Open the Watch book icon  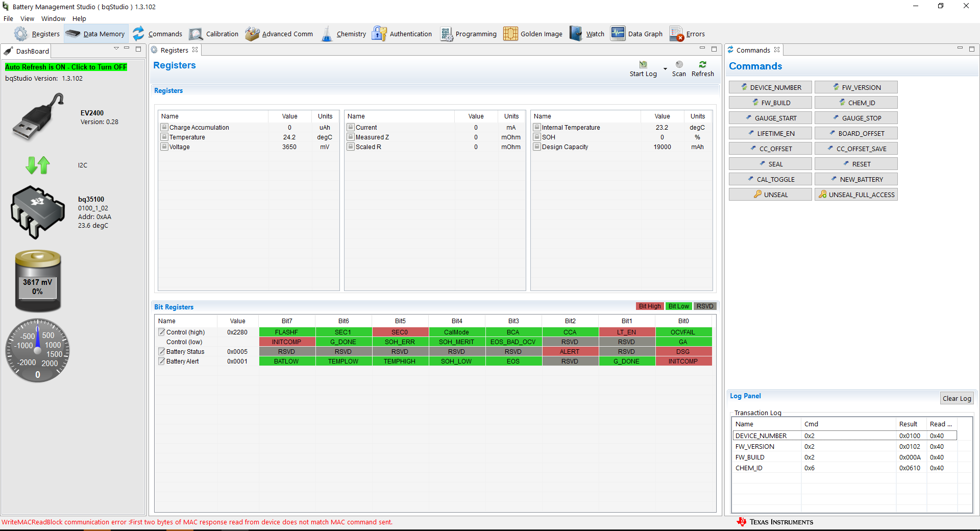pyautogui.click(x=576, y=34)
